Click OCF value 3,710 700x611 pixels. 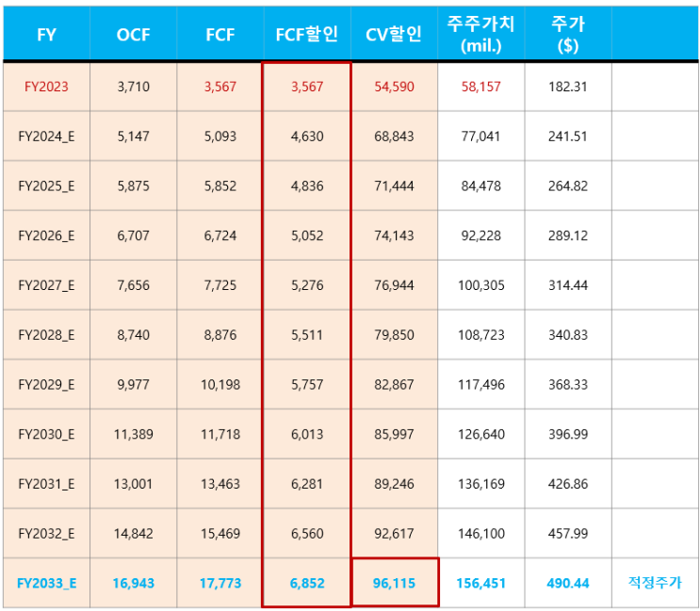pyautogui.click(x=133, y=87)
